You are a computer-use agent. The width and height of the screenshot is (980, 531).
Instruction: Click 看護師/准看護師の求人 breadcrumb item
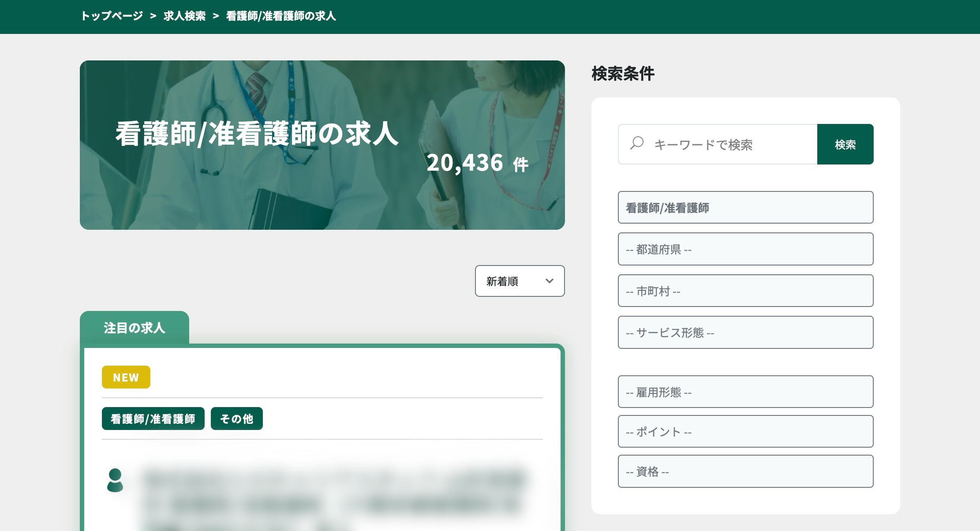[x=281, y=16]
